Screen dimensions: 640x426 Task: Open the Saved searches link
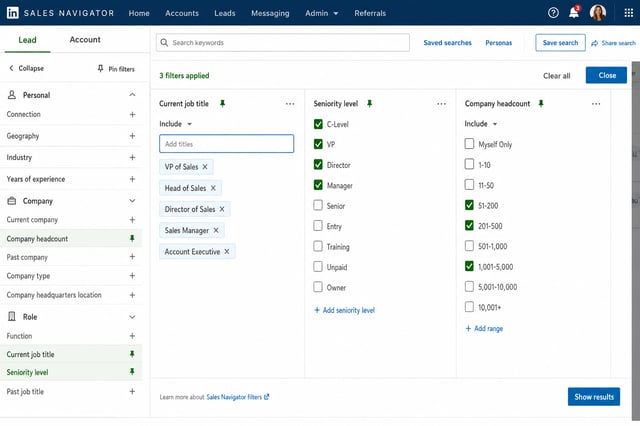(447, 43)
